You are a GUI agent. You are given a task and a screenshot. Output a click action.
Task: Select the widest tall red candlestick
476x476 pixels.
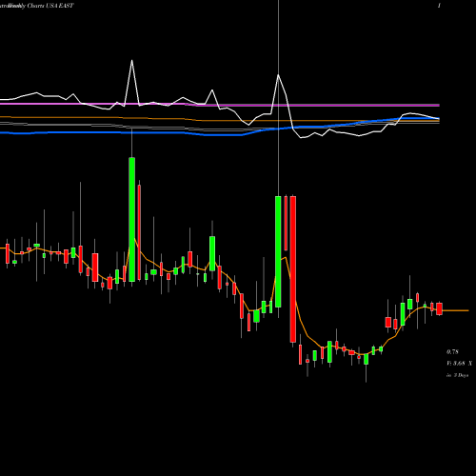[x=293, y=269]
